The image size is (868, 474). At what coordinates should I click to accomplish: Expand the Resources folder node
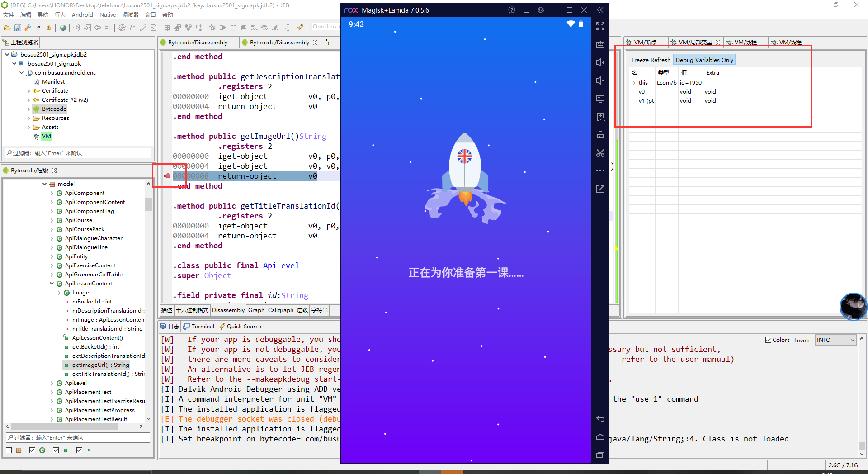pyautogui.click(x=29, y=118)
